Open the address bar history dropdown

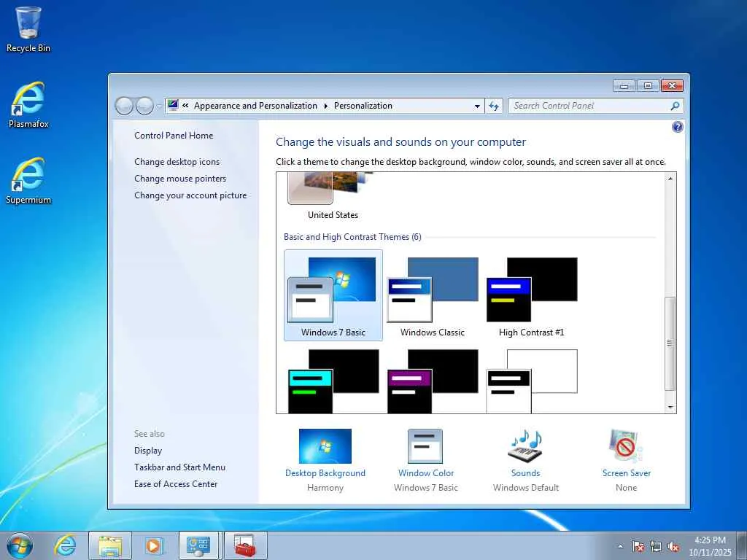(477, 106)
